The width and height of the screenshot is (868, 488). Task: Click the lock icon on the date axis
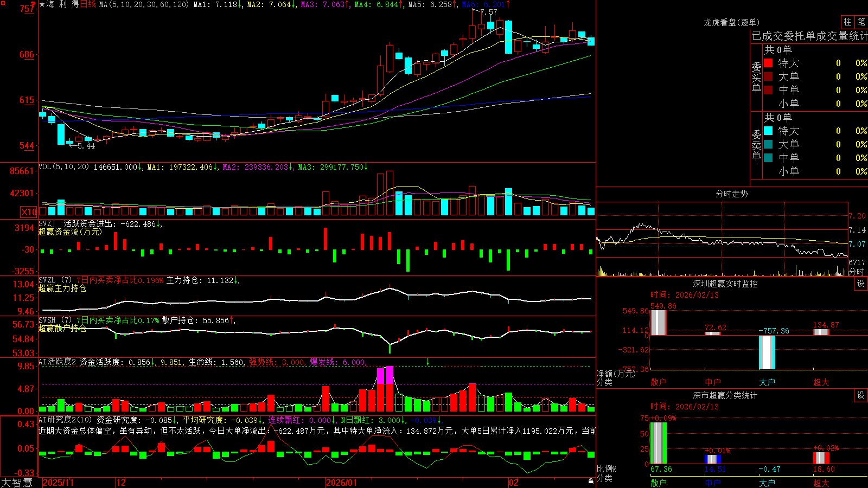coord(591,481)
